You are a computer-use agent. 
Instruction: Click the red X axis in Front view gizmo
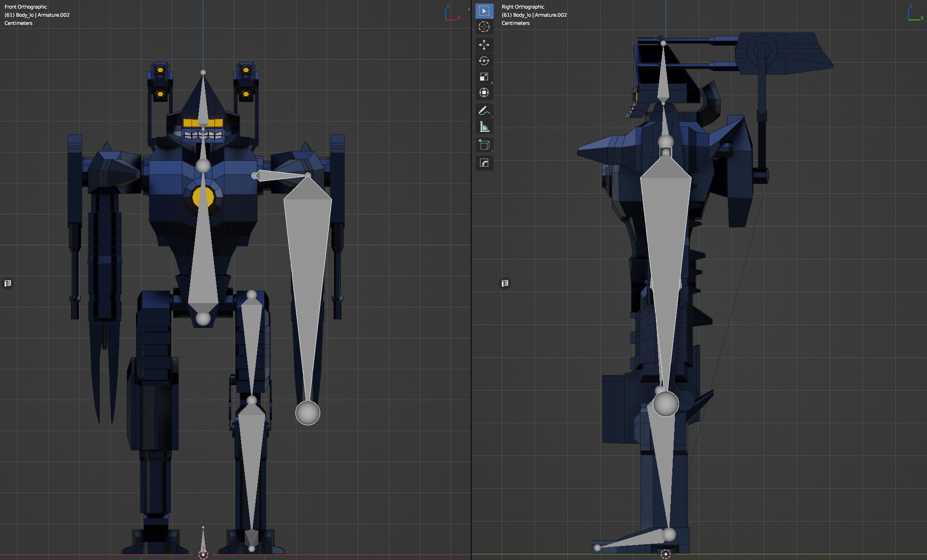click(459, 18)
